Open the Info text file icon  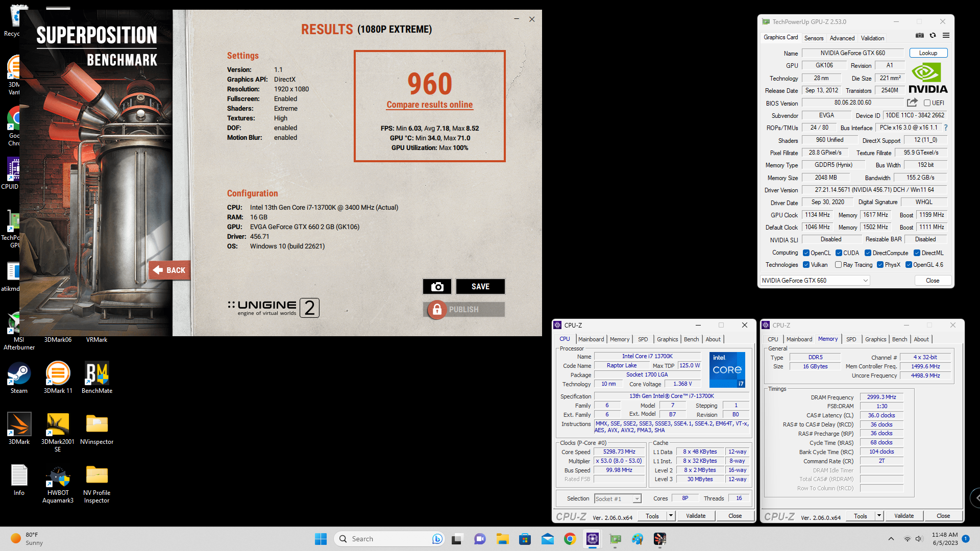coord(19,480)
